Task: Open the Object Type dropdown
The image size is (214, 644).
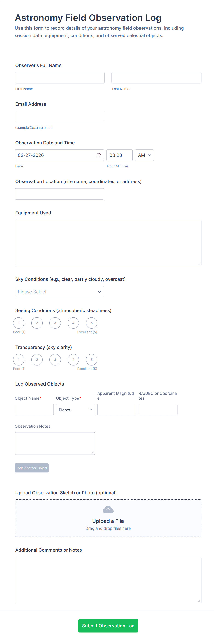Action: point(75,410)
